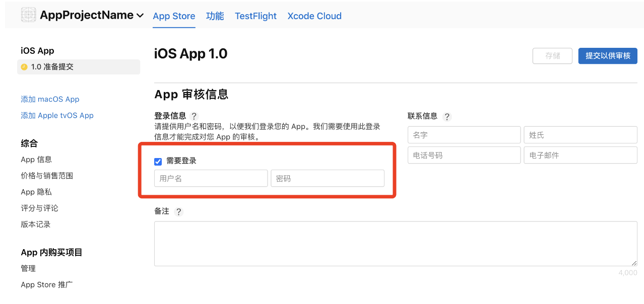The width and height of the screenshot is (644, 304).
Task: Click the iOS App sidebar heading
Action: pyautogui.click(x=37, y=51)
